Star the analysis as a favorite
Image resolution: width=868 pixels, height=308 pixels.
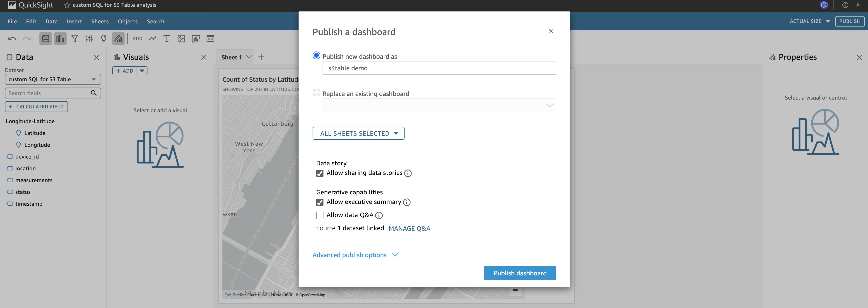(68, 5)
